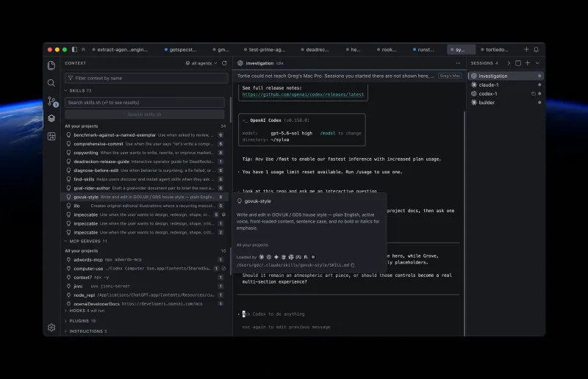Open the search magnifier in the activity bar
This screenshot has width=588, height=379.
pos(51,83)
